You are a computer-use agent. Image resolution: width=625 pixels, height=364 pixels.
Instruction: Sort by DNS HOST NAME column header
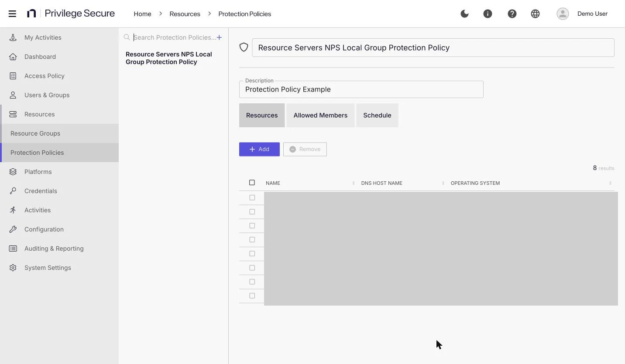click(381, 183)
